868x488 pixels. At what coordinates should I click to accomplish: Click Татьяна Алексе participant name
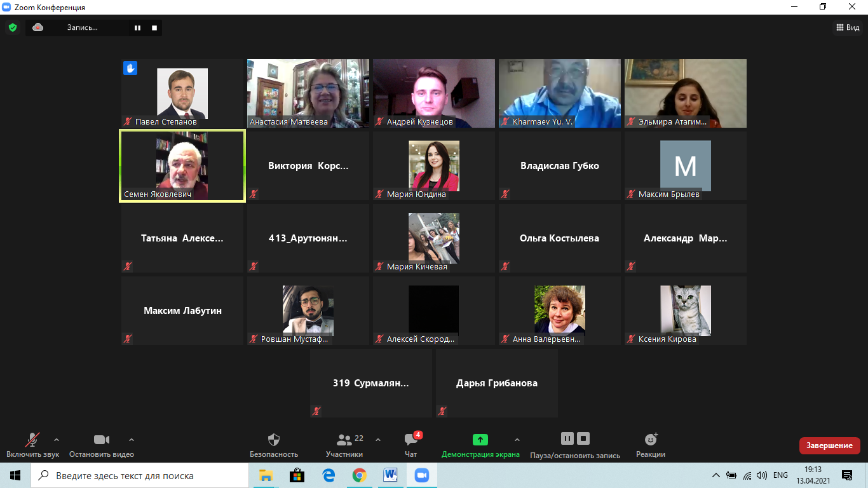click(x=182, y=238)
